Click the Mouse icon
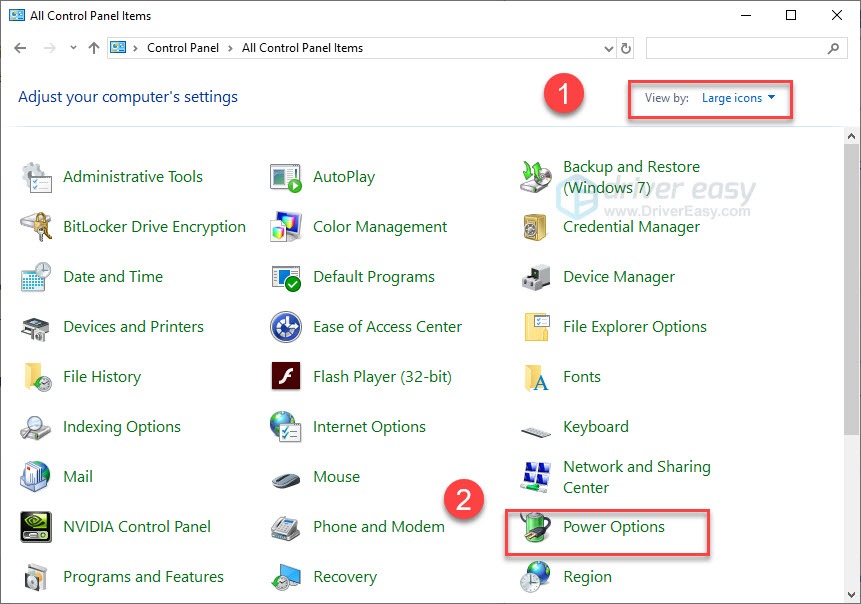The width and height of the screenshot is (861, 604). click(286, 480)
